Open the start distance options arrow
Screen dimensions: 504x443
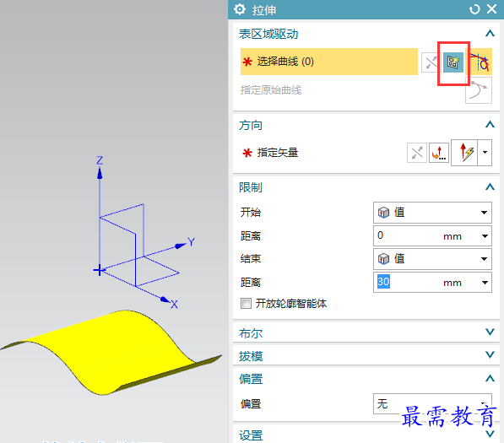(x=485, y=236)
